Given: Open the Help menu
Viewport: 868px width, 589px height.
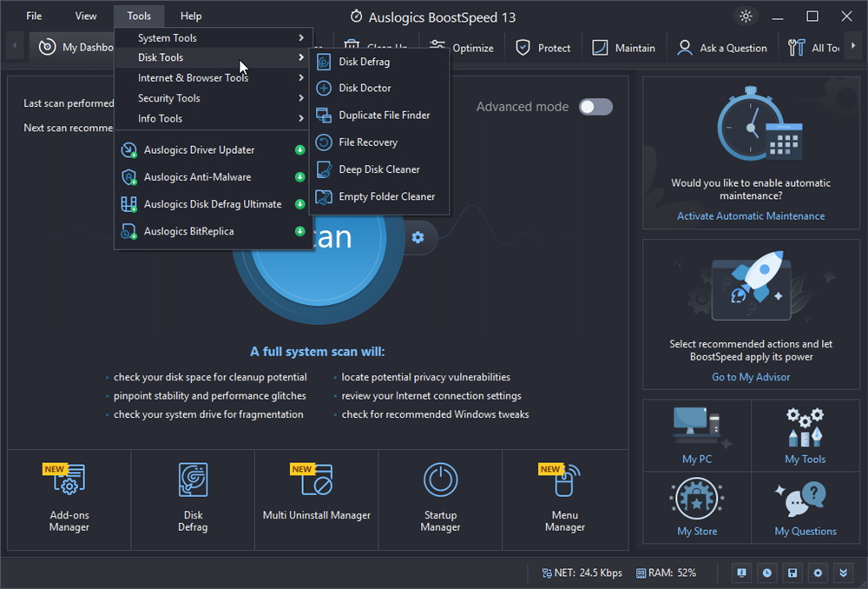Looking at the screenshot, I should pos(190,15).
